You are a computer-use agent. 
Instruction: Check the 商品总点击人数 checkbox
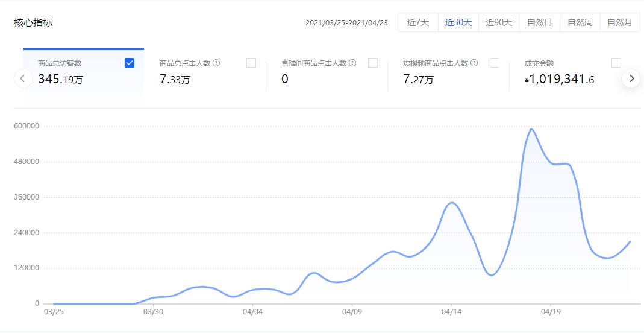pyautogui.click(x=251, y=63)
